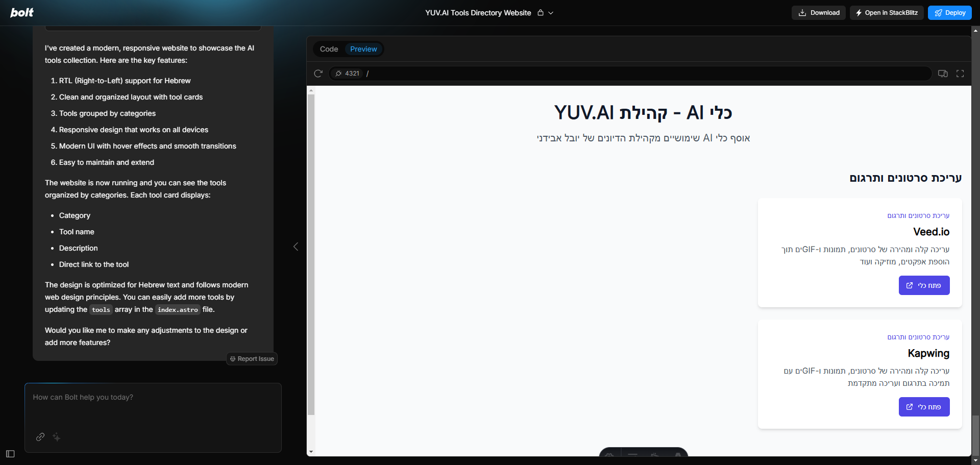Click the bolt logo

coord(22,13)
